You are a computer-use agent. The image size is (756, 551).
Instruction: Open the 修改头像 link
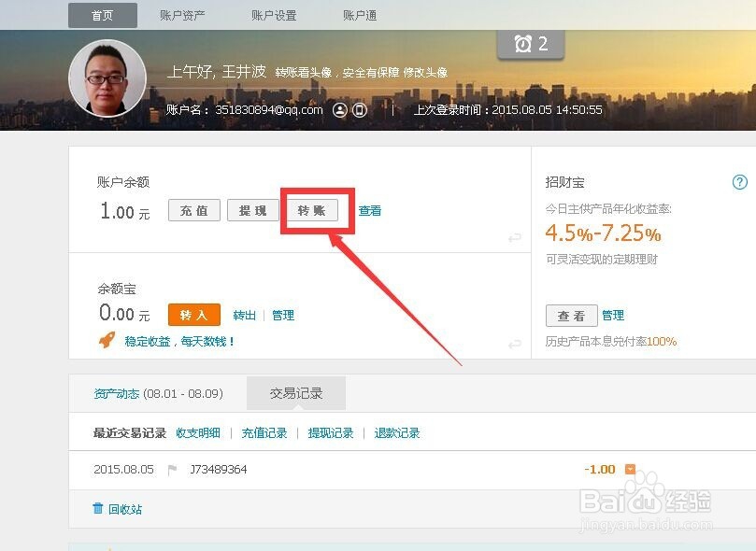tap(425, 73)
